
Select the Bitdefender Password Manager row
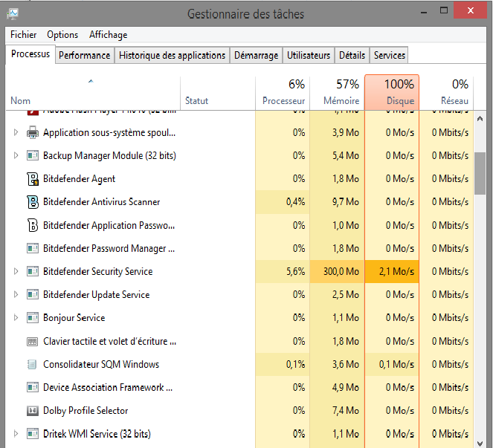[x=239, y=248]
